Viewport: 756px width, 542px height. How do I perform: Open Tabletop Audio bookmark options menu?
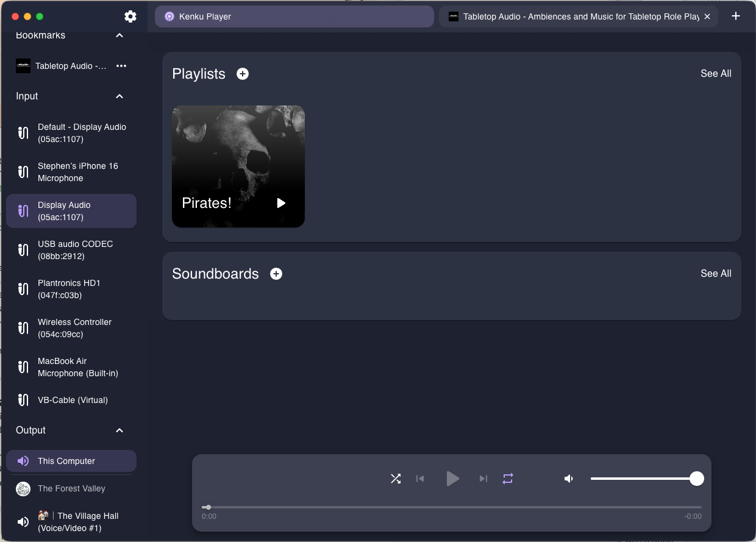(121, 66)
